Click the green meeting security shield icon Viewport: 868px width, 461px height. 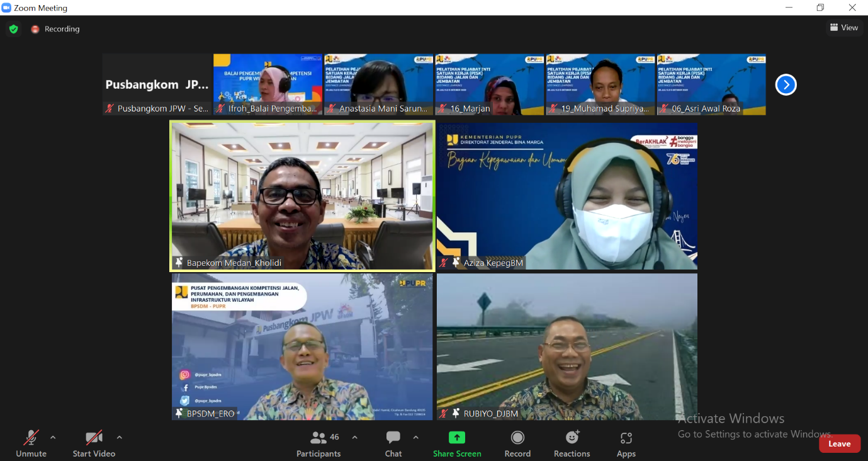click(x=13, y=28)
